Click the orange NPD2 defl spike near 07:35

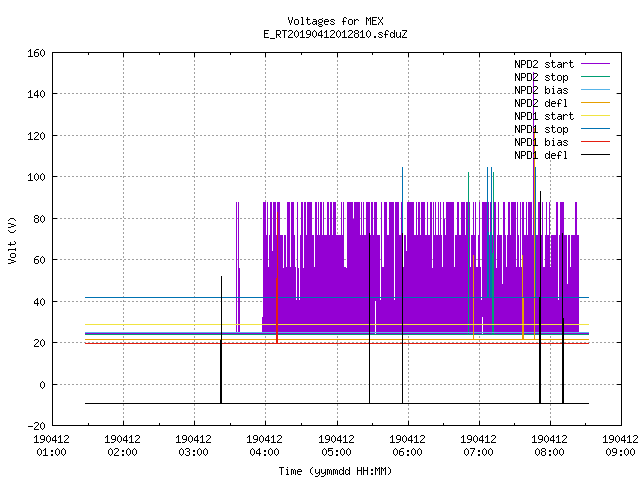pyautogui.click(x=523, y=297)
